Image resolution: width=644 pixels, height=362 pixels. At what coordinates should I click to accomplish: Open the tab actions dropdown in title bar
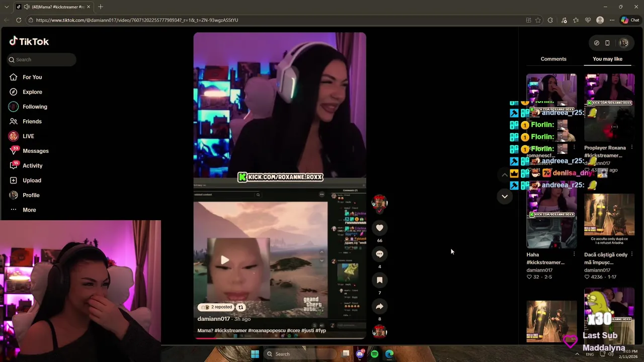(6, 7)
